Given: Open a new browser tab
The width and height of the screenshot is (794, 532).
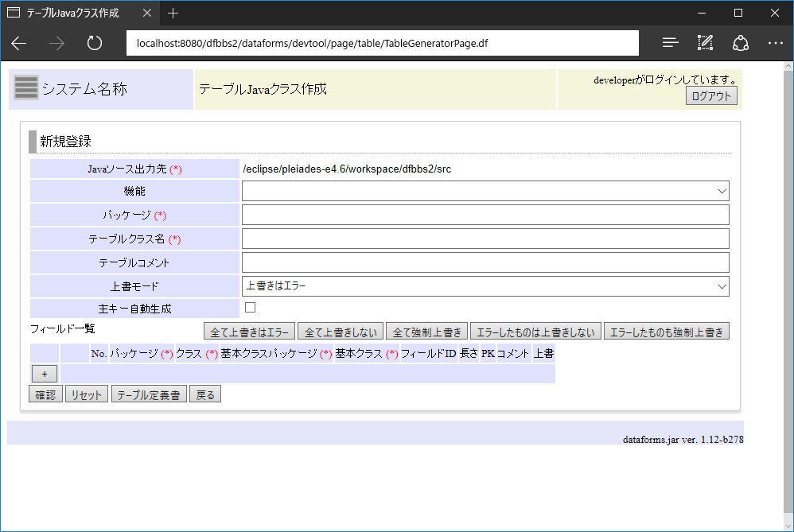Looking at the screenshot, I should 173,13.
